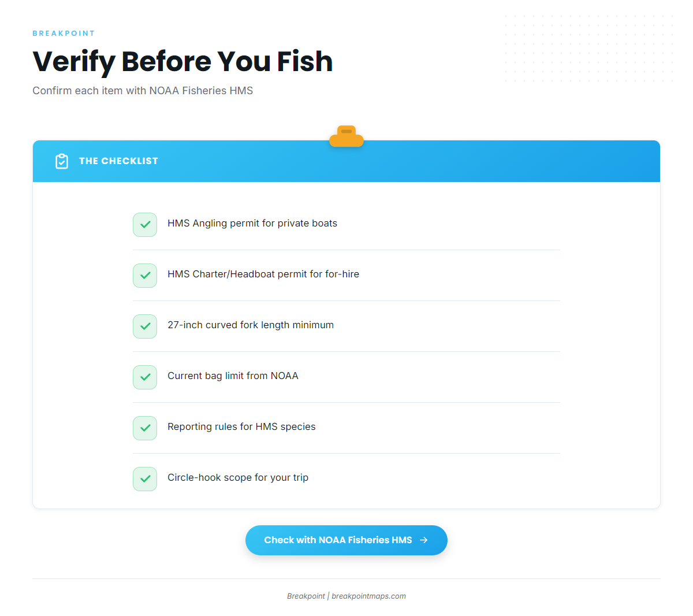This screenshot has height=616, width=693.
Task: Open the breakpointmaps.com footer link
Action: pyautogui.click(x=368, y=596)
